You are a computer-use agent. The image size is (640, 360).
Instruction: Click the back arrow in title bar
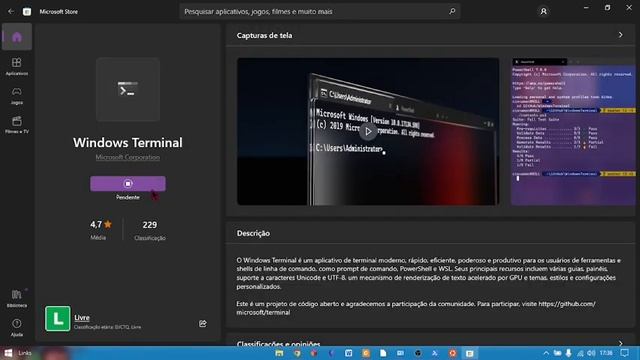coord(11,11)
